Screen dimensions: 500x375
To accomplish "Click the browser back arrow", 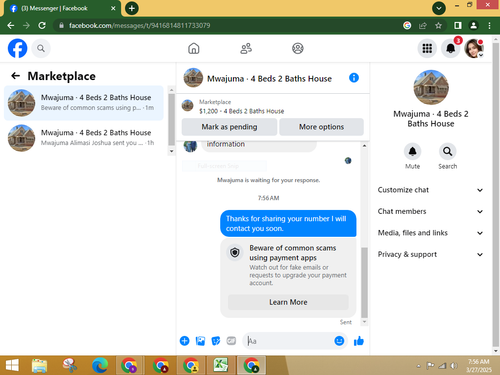I will pyautogui.click(x=11, y=25).
